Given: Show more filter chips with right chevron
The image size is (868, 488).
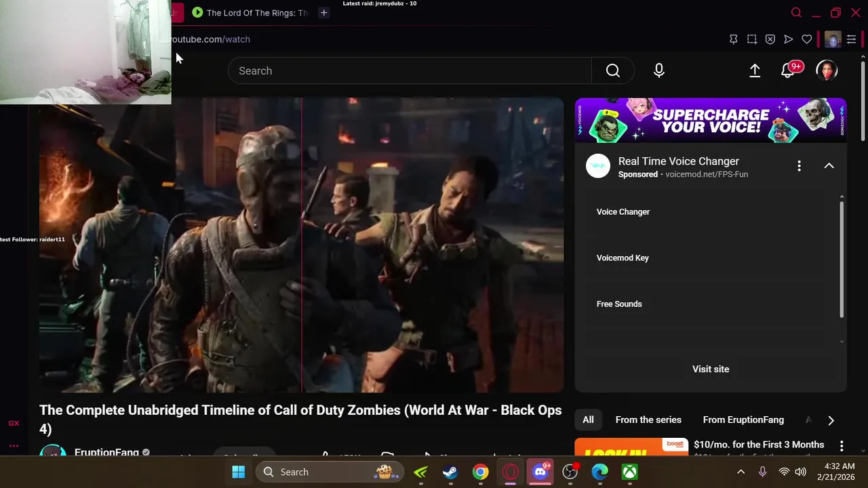Looking at the screenshot, I should 831,420.
